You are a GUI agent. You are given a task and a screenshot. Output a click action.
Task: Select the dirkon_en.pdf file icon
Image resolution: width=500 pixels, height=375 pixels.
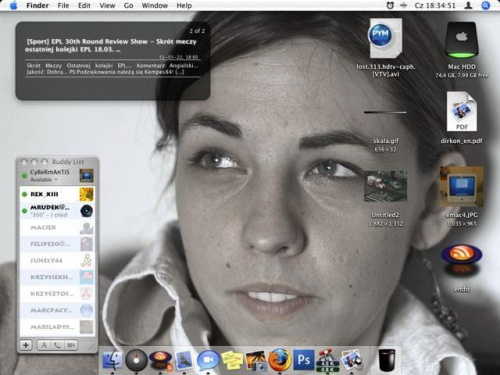[x=462, y=112]
